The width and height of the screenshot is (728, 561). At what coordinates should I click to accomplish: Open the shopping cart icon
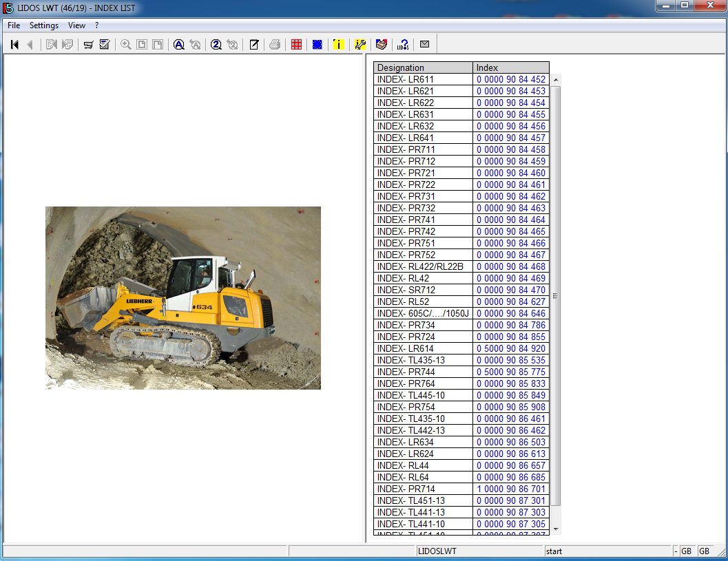tap(88, 45)
